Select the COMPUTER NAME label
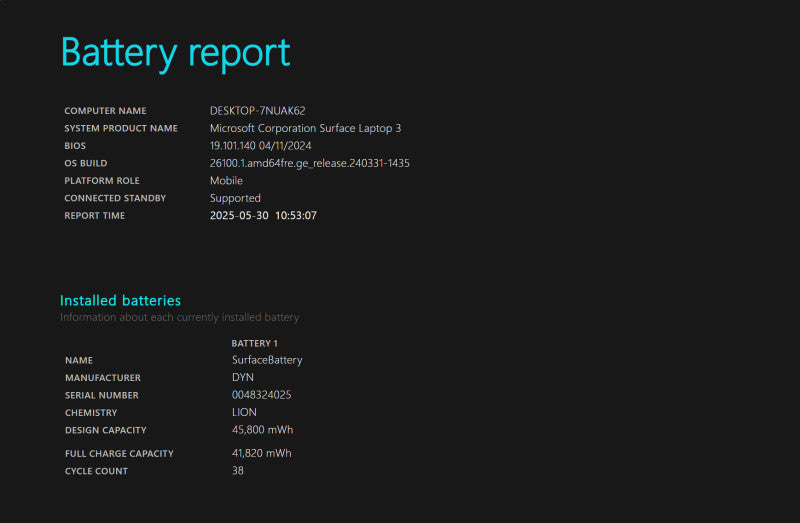Screen dimensions: 800x523 click(x=105, y=111)
